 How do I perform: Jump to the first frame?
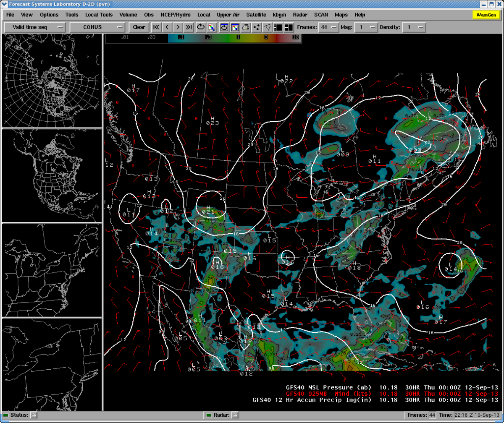tap(156, 27)
